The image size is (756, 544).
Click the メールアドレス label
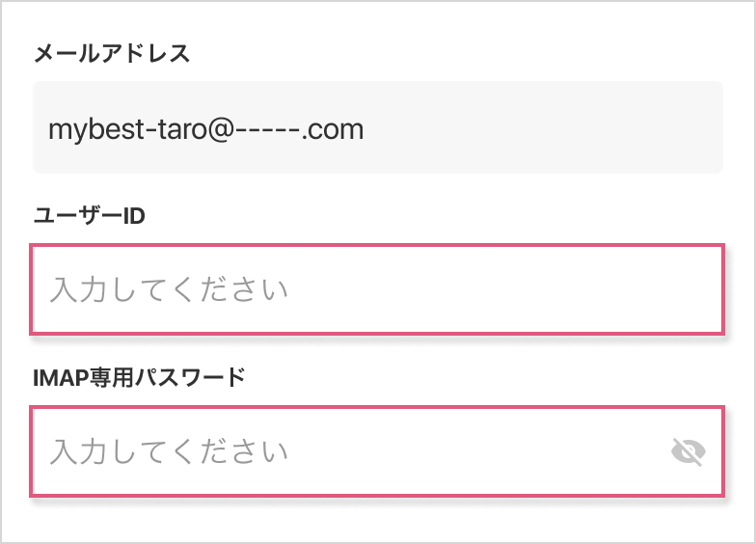112,53
